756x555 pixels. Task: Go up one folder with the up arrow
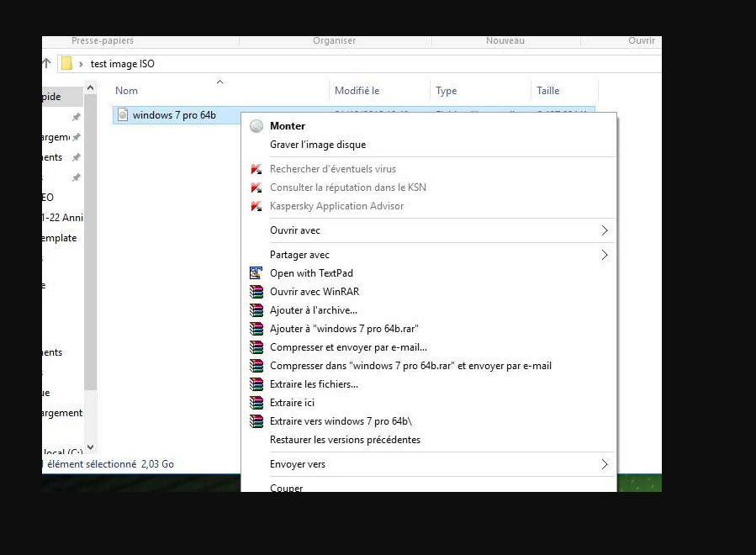(x=46, y=63)
